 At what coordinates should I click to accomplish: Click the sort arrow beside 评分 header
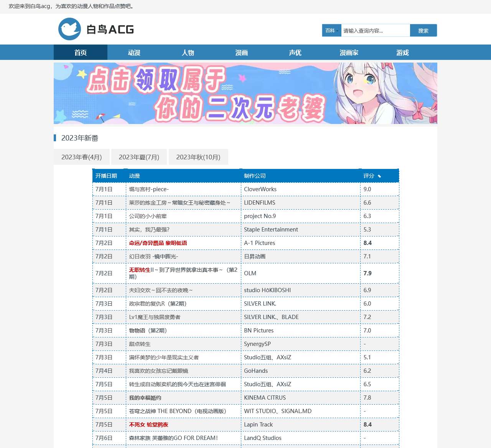pyautogui.click(x=379, y=176)
